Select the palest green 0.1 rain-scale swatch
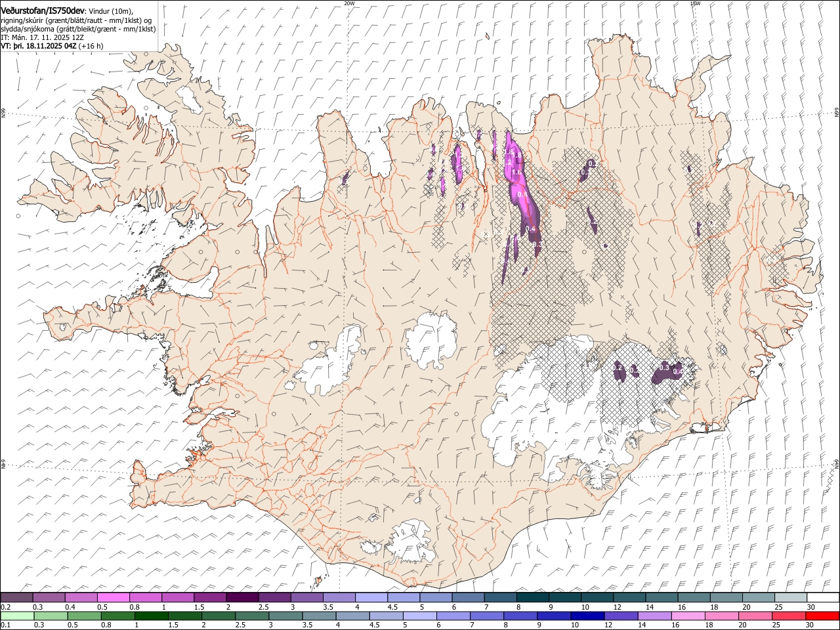840x630 pixels. [17, 616]
